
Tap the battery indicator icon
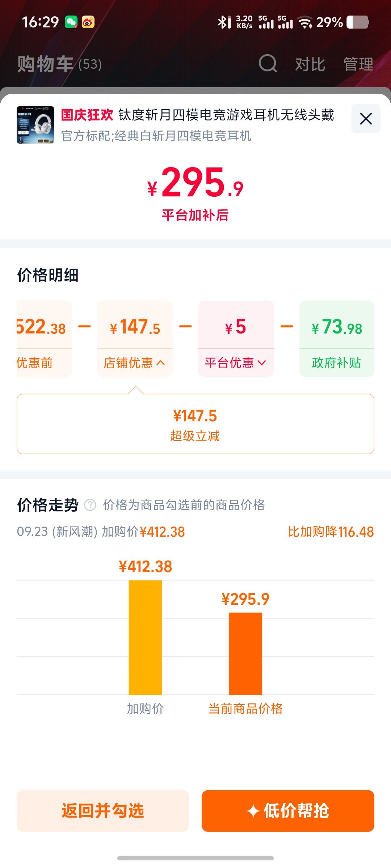point(358,22)
